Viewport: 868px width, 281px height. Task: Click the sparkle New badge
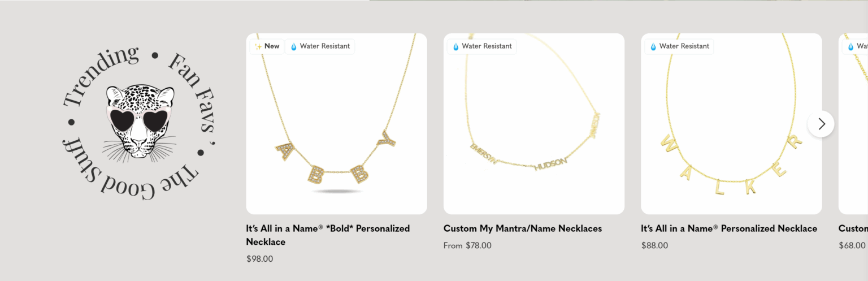(267, 46)
